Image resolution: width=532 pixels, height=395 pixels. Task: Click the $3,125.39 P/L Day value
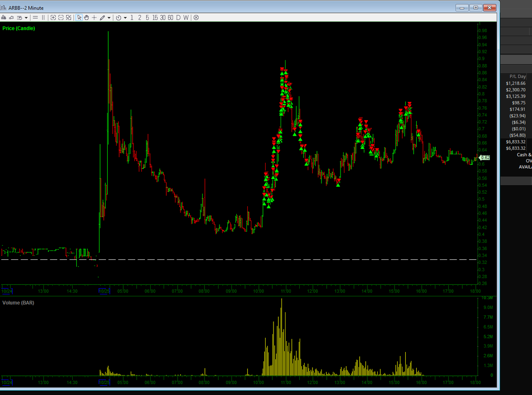pyautogui.click(x=516, y=96)
